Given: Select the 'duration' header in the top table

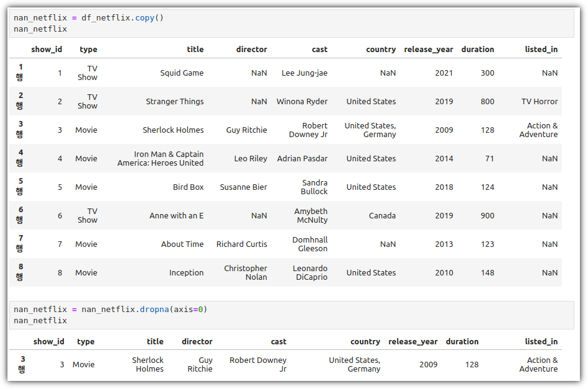Looking at the screenshot, I should click(x=478, y=49).
